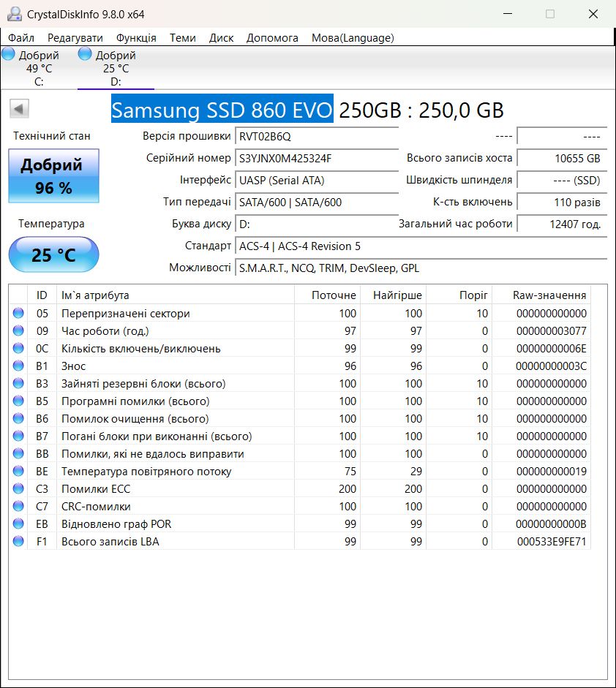Open the Теми menu
The width and height of the screenshot is (616, 688).
[183, 38]
